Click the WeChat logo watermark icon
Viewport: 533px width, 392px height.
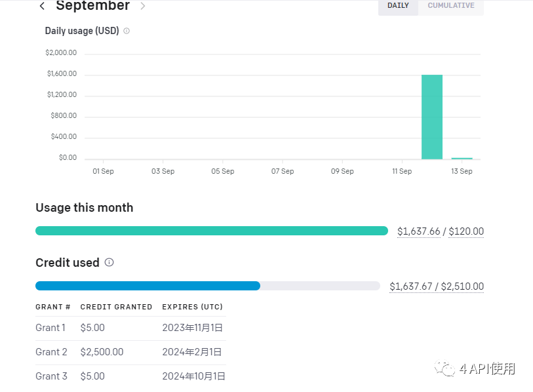[x=448, y=370]
